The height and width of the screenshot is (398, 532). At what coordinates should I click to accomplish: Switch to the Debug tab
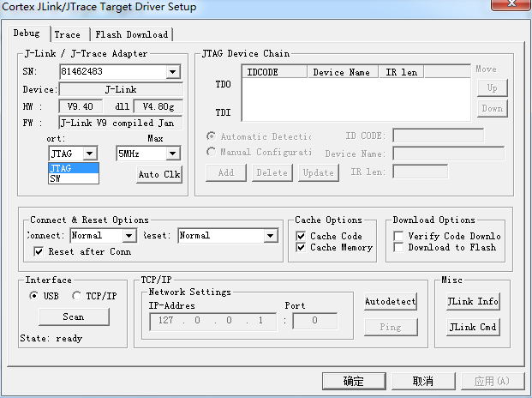coord(28,33)
